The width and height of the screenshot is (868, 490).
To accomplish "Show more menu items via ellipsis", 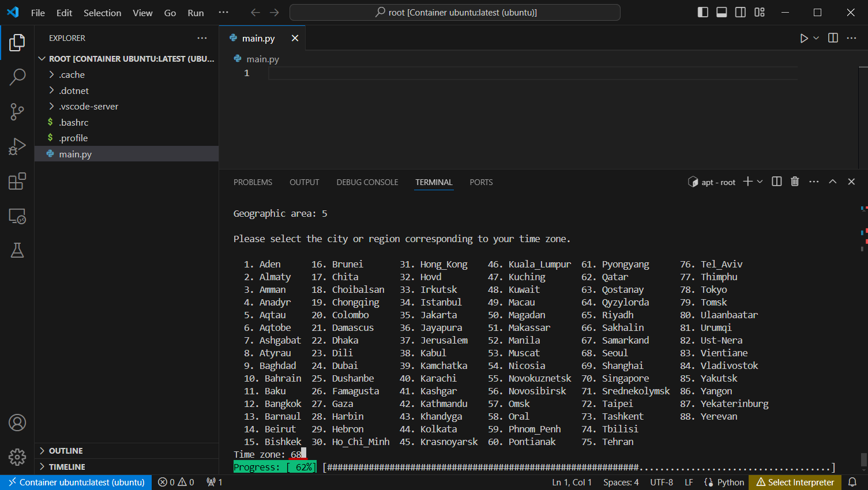I will (223, 13).
